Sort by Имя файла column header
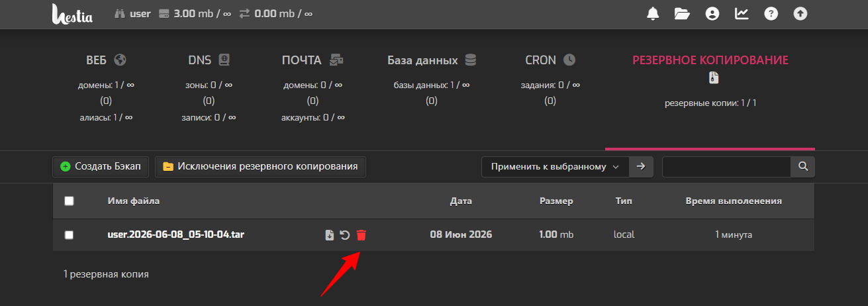The width and height of the screenshot is (868, 306). [134, 201]
